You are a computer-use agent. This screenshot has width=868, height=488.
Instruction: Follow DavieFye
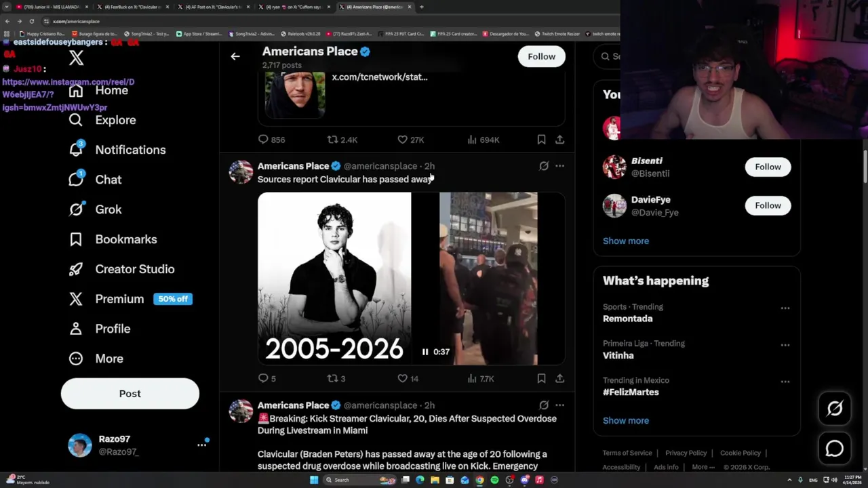click(768, 205)
